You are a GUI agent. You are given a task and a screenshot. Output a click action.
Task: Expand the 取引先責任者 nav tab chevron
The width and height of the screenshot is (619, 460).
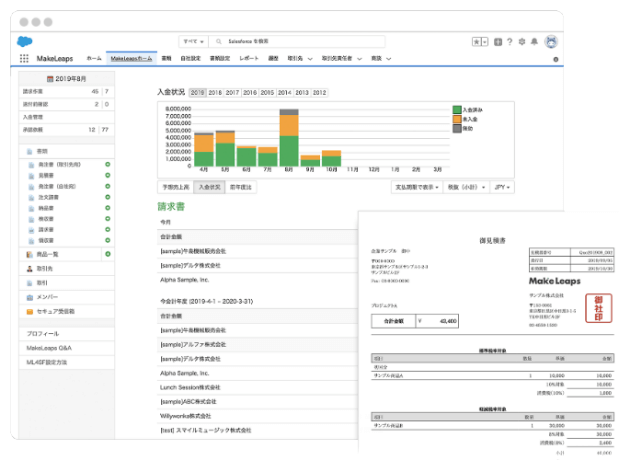tap(359, 59)
